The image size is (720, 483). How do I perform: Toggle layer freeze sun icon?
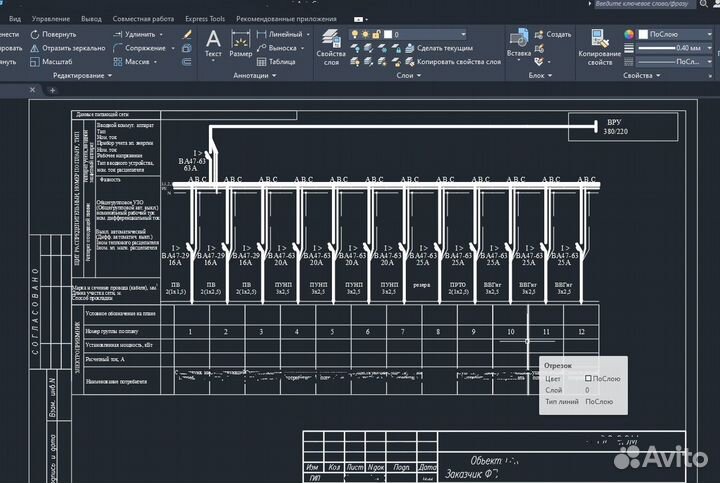[367, 34]
